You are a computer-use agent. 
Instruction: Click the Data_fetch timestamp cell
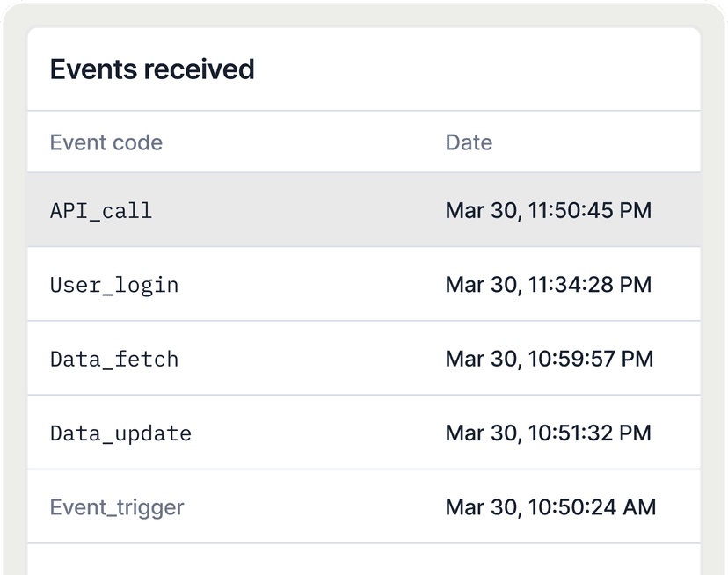550,359
